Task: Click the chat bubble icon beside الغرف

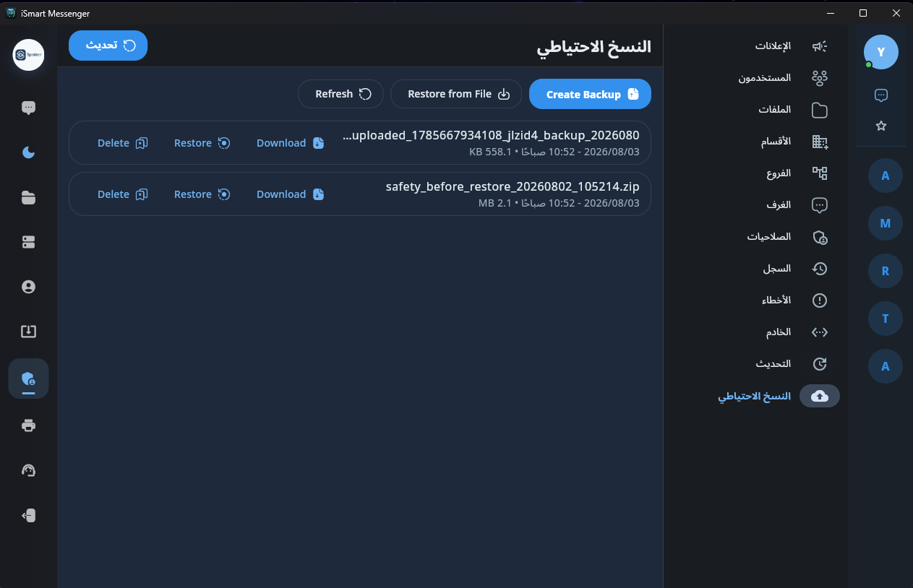Action: pyautogui.click(x=820, y=205)
